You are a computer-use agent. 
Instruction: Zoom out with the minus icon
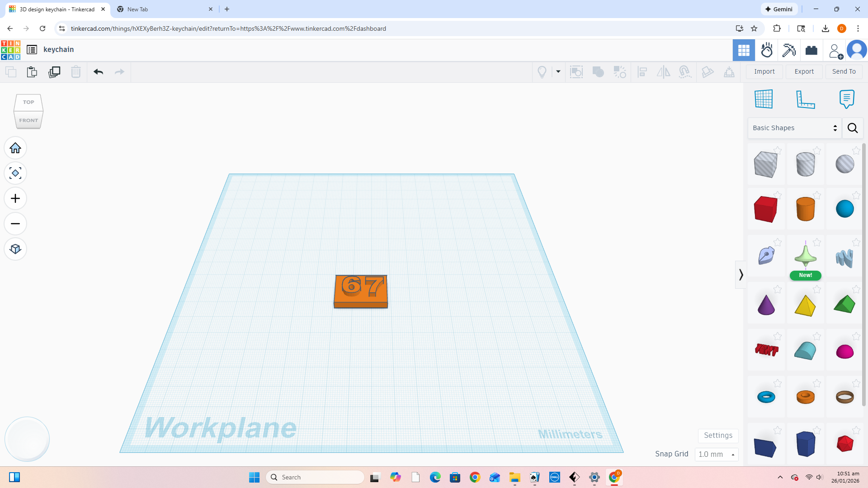click(x=15, y=224)
